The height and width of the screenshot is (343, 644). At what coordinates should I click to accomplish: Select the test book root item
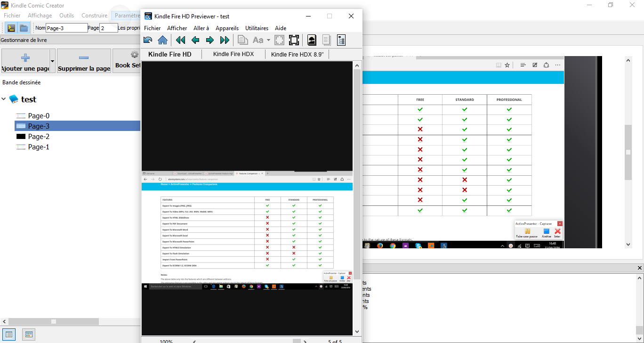[29, 99]
